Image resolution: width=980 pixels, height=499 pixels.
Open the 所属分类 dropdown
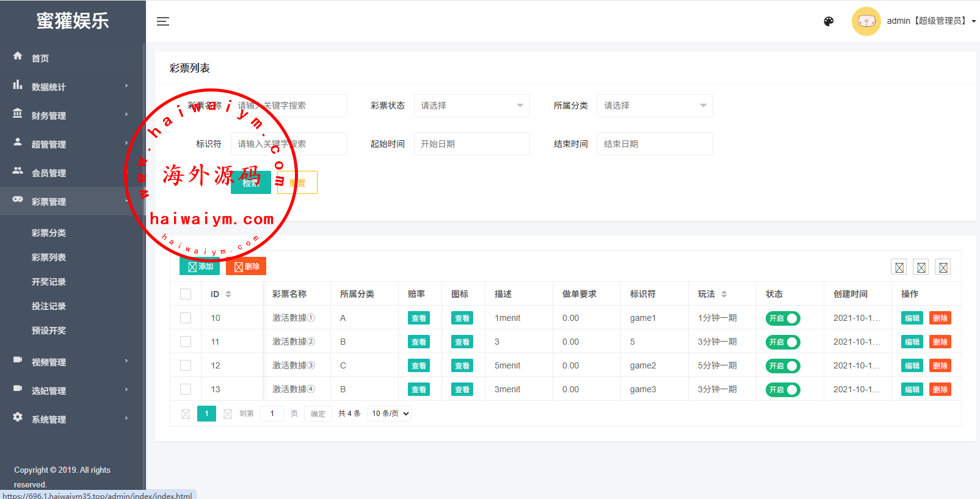[655, 106]
